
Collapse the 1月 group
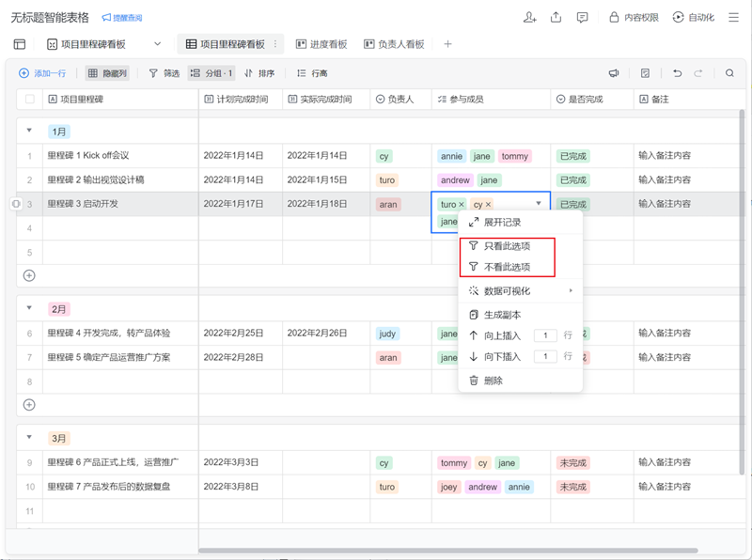(29, 132)
